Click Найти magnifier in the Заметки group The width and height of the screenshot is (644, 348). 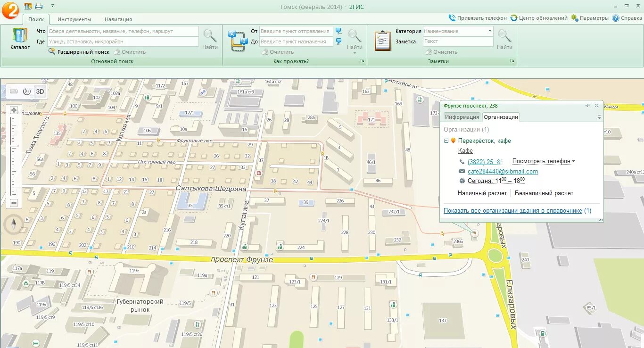point(504,39)
